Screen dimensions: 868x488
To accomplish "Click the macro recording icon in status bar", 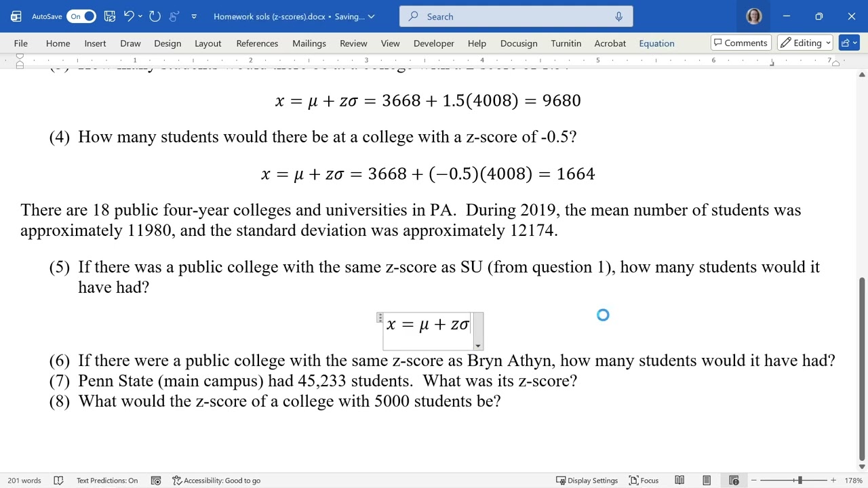I will click(156, 481).
